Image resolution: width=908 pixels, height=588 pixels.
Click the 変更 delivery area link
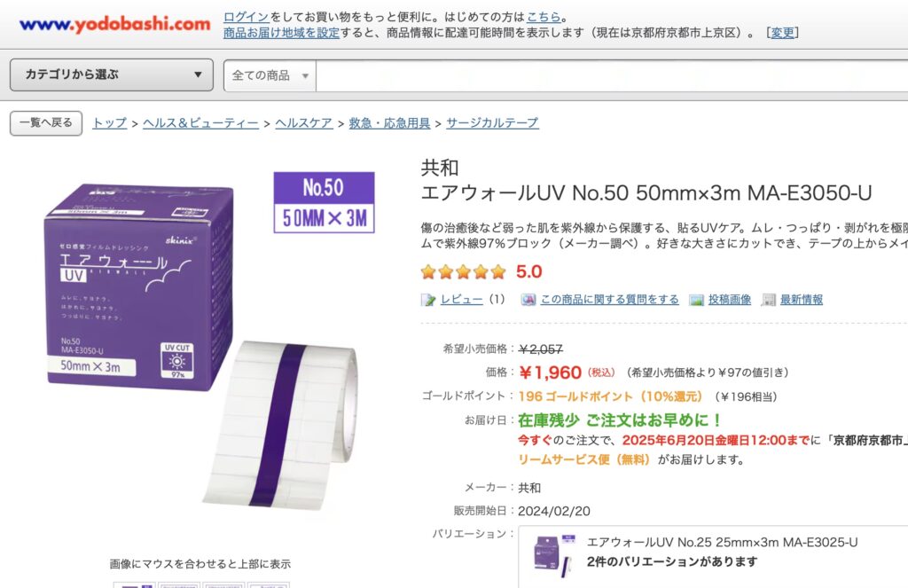782,33
